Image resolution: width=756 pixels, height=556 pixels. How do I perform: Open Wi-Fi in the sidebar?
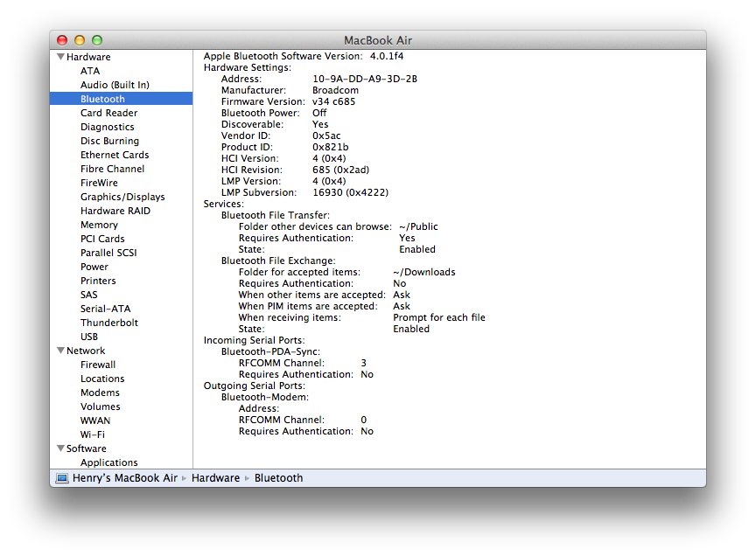(x=93, y=434)
